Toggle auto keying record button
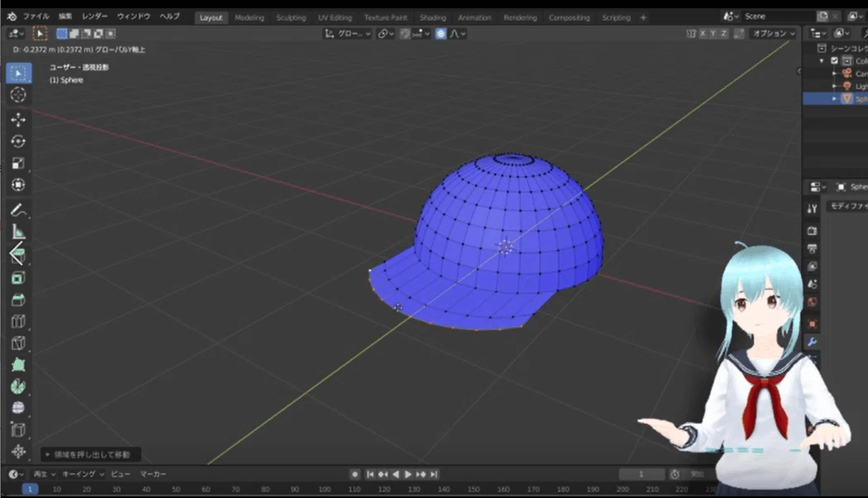Screen dimensions: 868x498 pos(355,474)
